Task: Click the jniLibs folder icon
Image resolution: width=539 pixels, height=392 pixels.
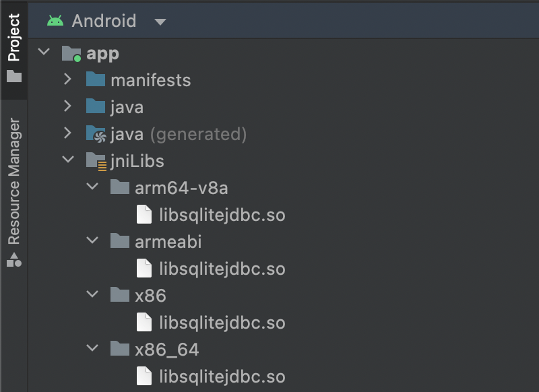Action: tap(96, 161)
